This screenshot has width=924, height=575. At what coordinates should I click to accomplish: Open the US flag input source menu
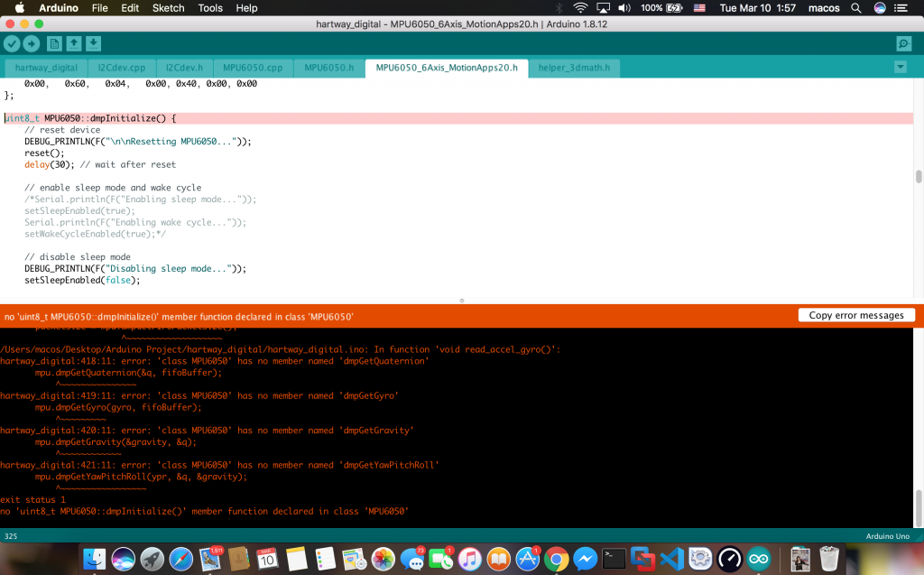click(x=699, y=7)
